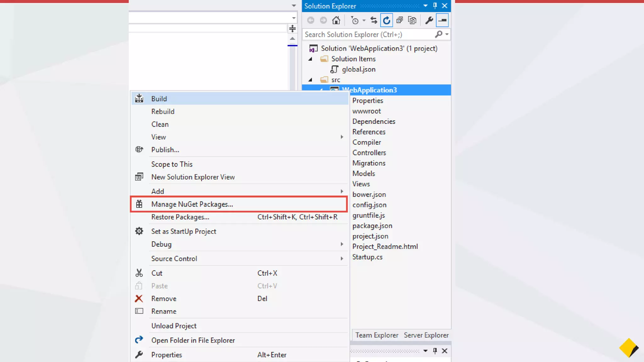Select the References node
The width and height of the screenshot is (644, 362).
tap(369, 132)
